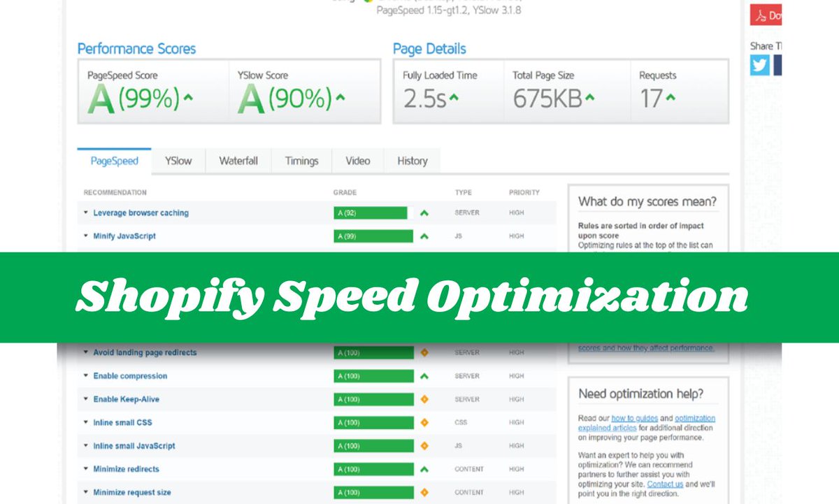839x504 pixels.
Task: Click YSlow Score up arrow indicator
Action: point(340,98)
